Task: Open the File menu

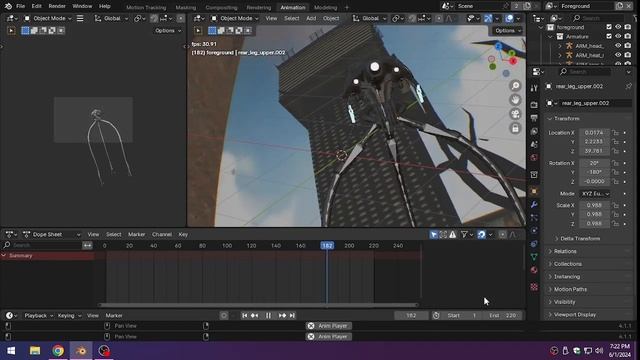Action: (x=20, y=6)
